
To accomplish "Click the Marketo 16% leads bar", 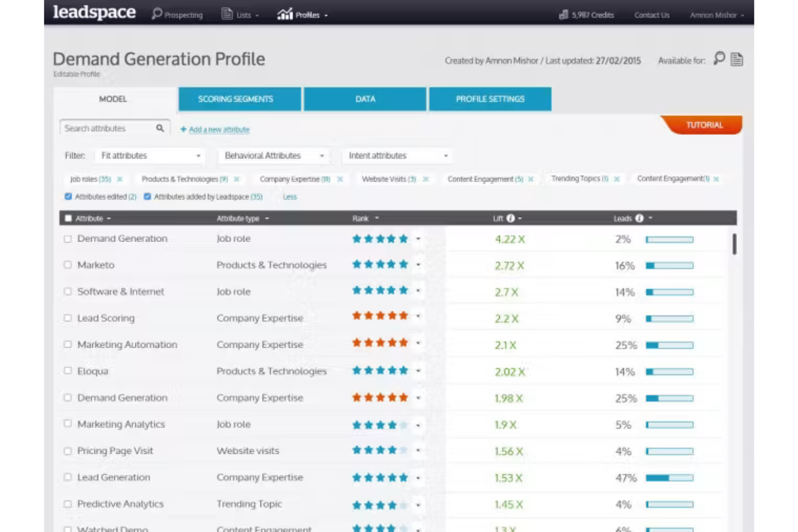I will (670, 266).
